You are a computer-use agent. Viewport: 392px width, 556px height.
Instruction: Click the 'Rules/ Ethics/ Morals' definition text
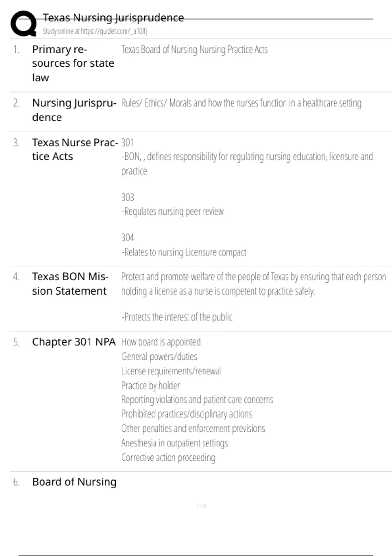[x=241, y=103]
